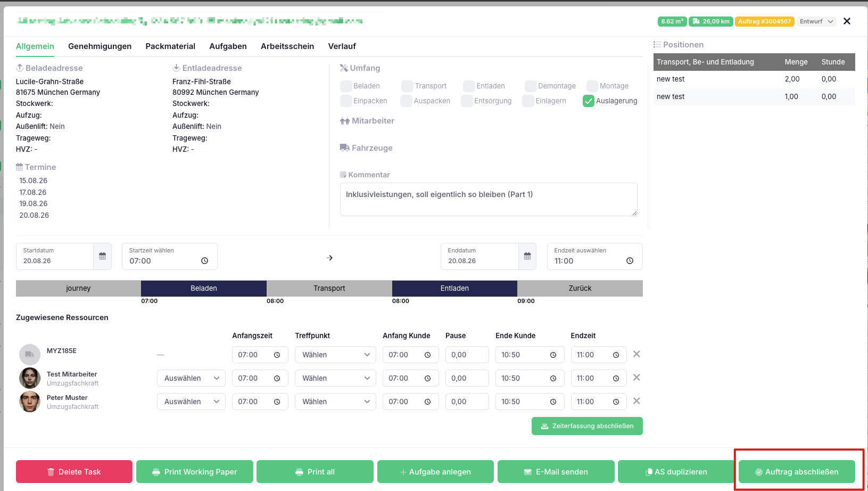Viewport: 868px width, 491px height.
Task: Select the Transport segment in timeline bar
Action: (x=329, y=288)
